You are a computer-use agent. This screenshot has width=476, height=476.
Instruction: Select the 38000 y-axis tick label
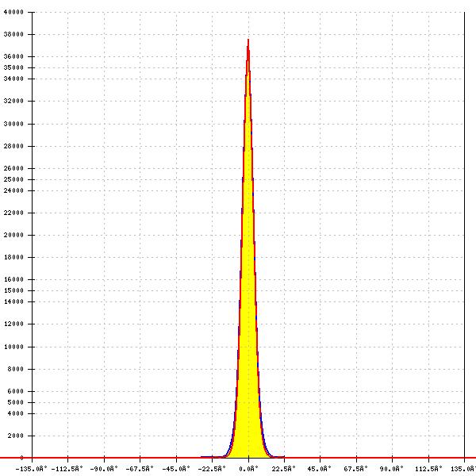[x=13, y=34]
